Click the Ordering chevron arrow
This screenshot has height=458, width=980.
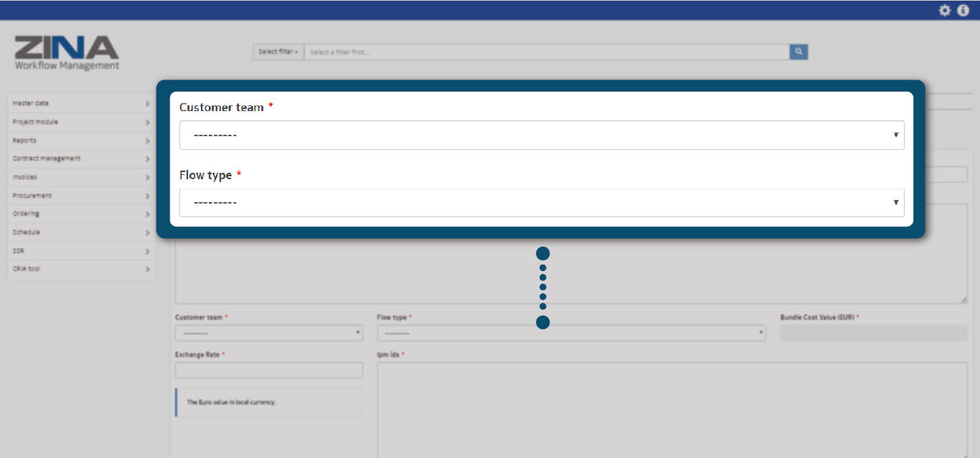tap(147, 214)
